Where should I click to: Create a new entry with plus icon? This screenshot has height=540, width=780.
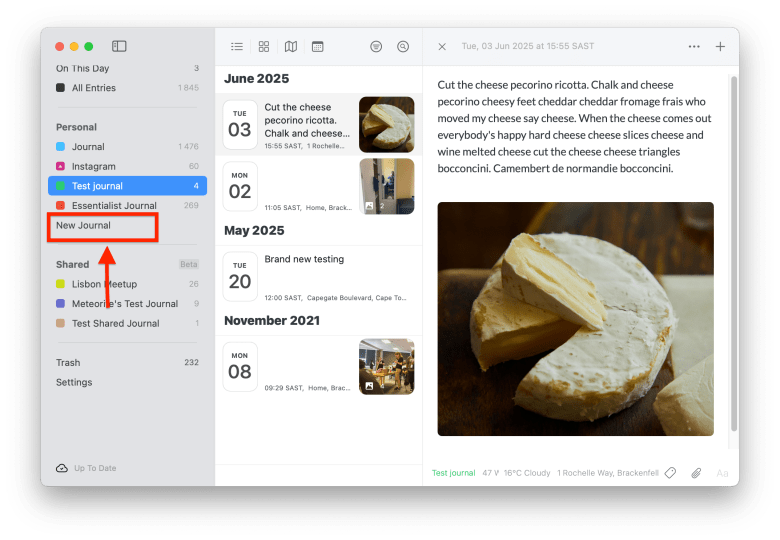click(x=720, y=47)
